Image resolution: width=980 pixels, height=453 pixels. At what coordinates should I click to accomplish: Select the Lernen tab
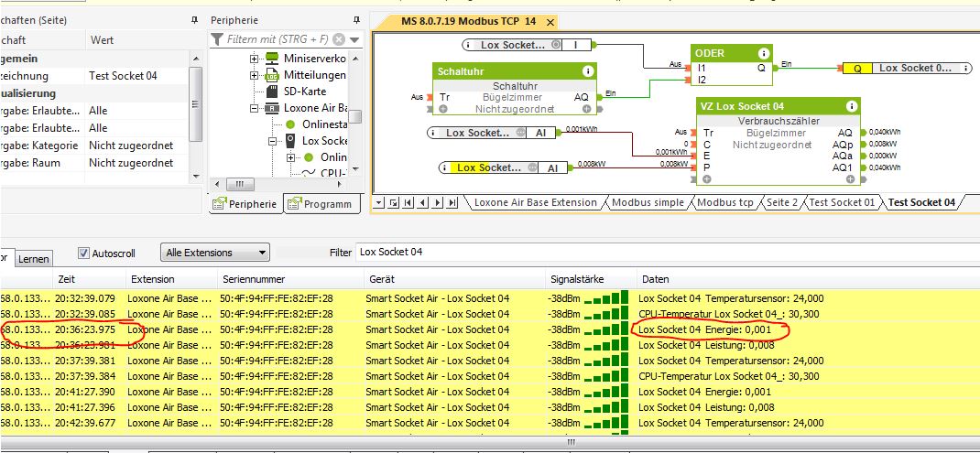(34, 260)
